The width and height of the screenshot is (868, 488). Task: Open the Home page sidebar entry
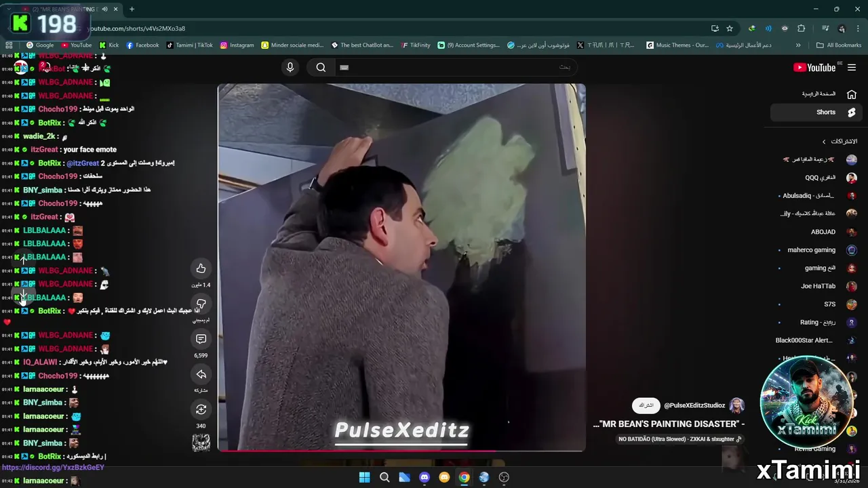click(816, 94)
